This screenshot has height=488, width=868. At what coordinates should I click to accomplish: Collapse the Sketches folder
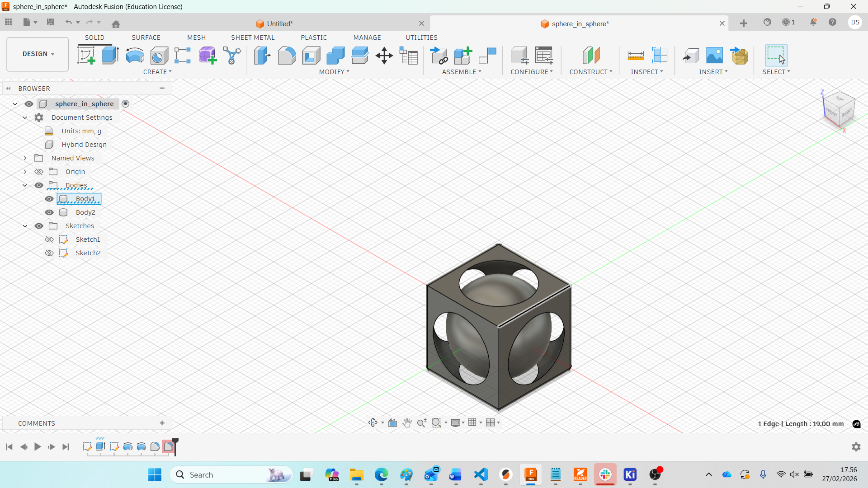[25, 226]
